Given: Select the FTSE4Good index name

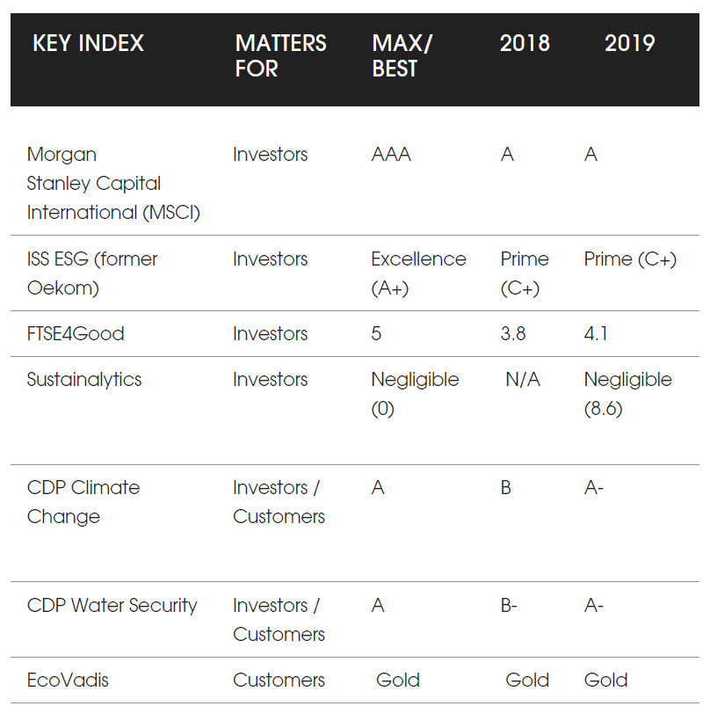Looking at the screenshot, I should tap(76, 334).
